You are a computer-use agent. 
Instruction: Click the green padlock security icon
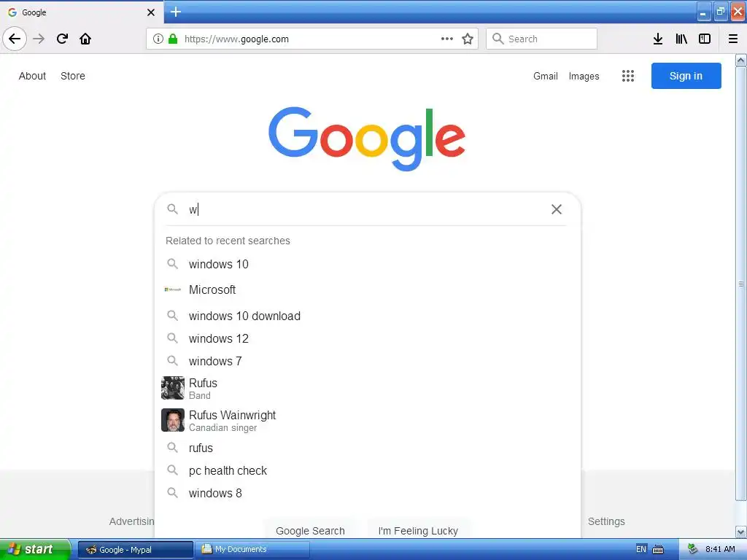[x=173, y=39]
